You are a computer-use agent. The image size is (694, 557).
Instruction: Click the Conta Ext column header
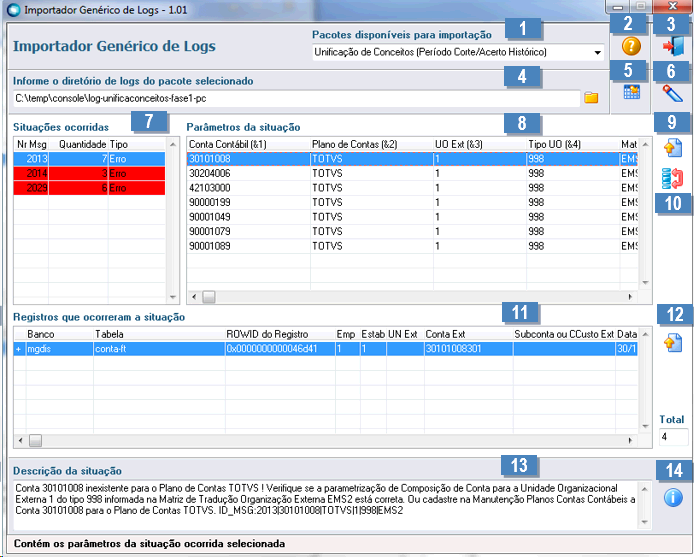[469, 334]
